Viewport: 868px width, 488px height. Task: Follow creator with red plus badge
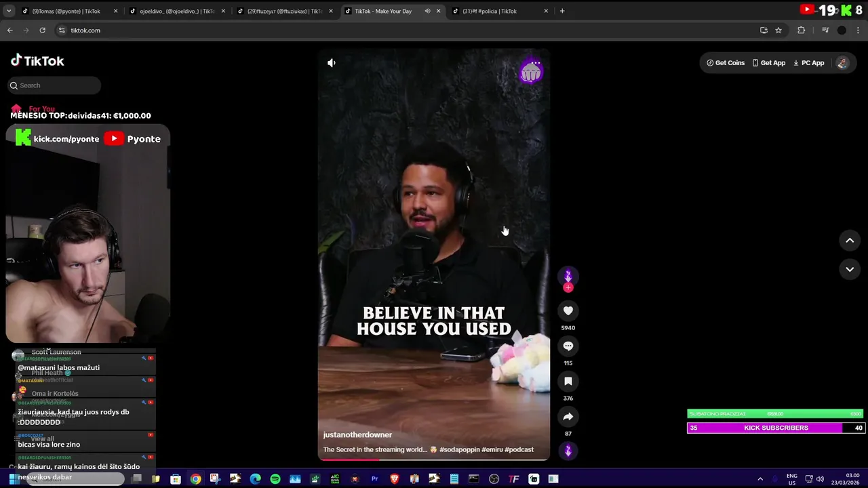pyautogui.click(x=568, y=287)
